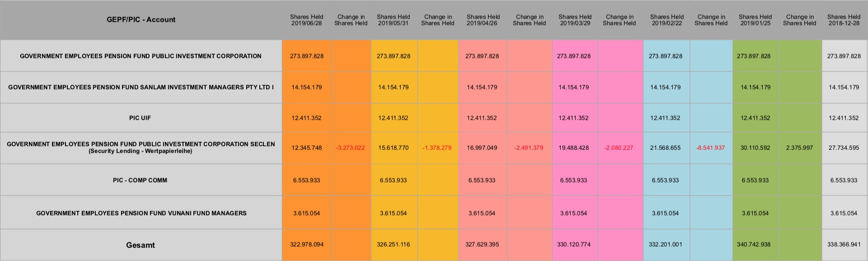Select the Vunani Fund Managers row label
This screenshot has height=261, width=868.
pos(141,213)
